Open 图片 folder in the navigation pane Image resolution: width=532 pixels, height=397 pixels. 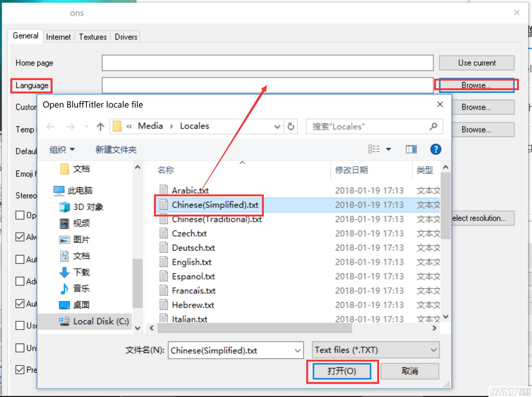tap(75, 240)
